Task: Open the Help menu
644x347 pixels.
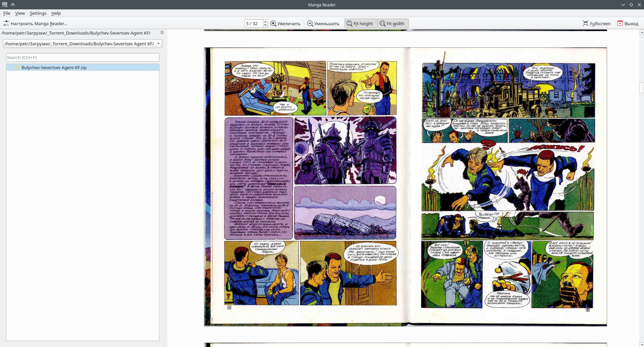Action: [56, 13]
